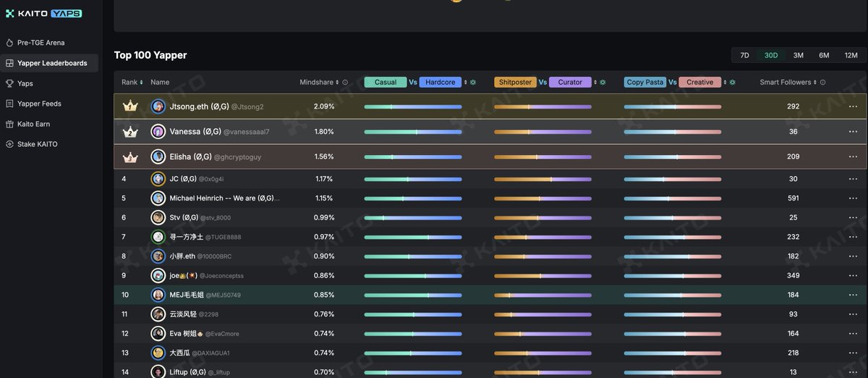Click the bronze crown rank 3 icon
The width and height of the screenshot is (868, 378).
[x=130, y=156]
